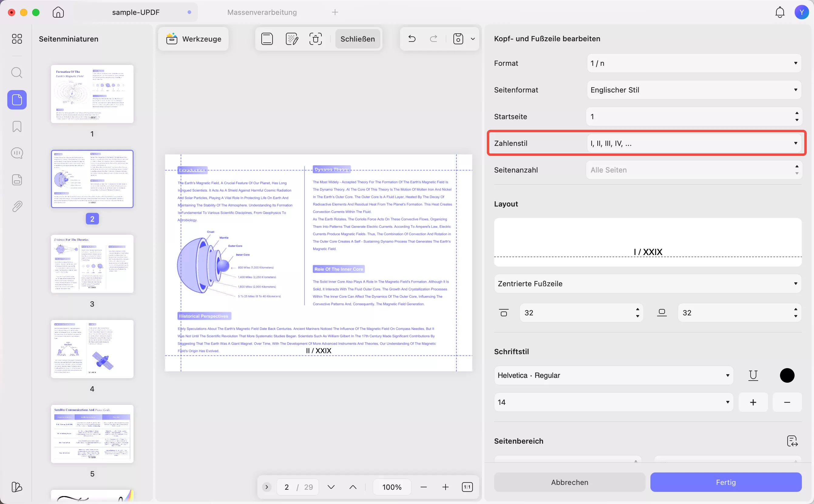Open the Bookmarks panel in the sidebar
814x504 pixels.
17,127
